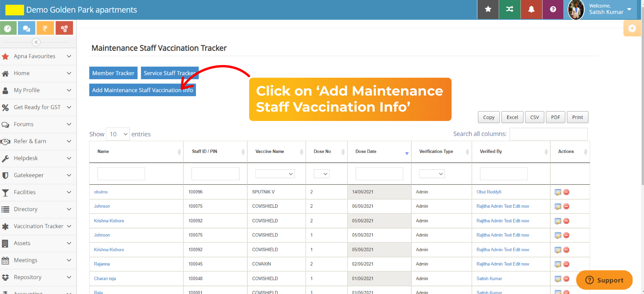Open the blue chat bubbles icon
Viewport: 644px width, 294px height.
click(27, 28)
